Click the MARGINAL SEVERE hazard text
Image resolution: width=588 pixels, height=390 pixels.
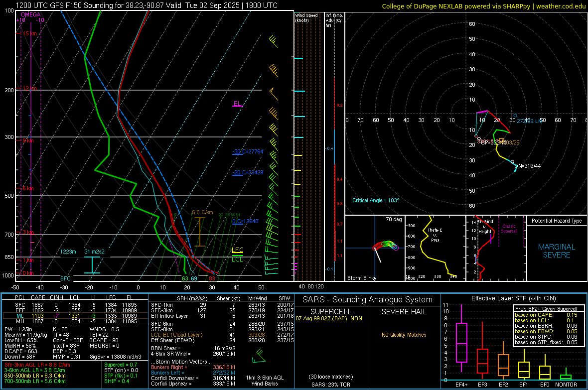tap(557, 251)
